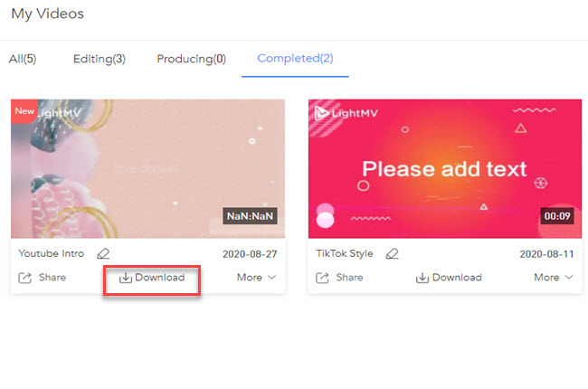Click the NaN:NaN duration label
Viewport: 588px width, 389px height.
(x=251, y=217)
